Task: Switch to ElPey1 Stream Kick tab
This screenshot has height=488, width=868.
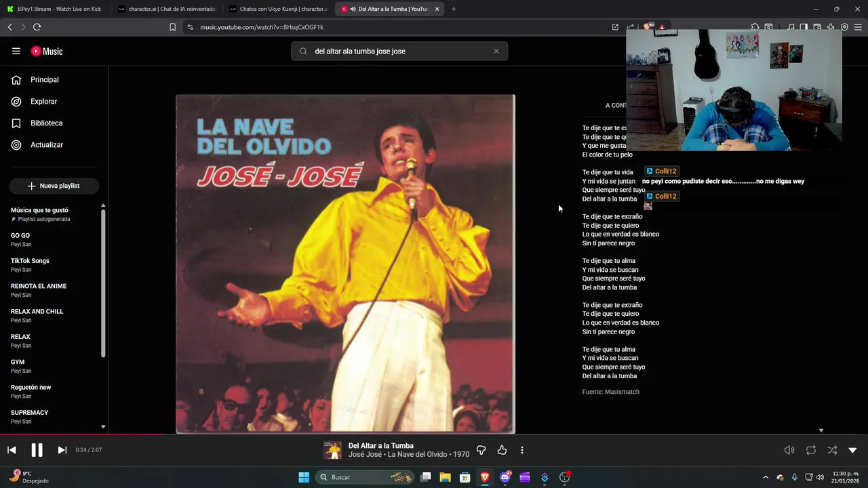Action: point(54,9)
